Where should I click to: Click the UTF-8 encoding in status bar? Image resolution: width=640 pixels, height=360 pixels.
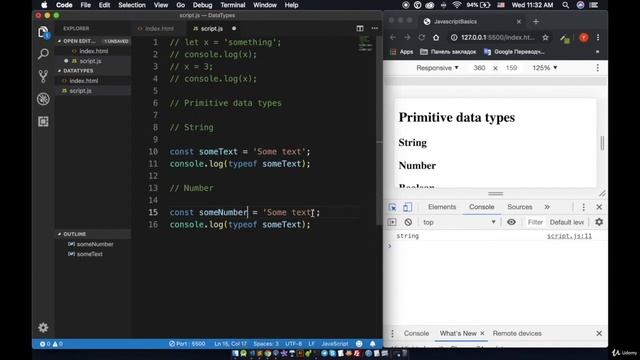[x=293, y=344]
